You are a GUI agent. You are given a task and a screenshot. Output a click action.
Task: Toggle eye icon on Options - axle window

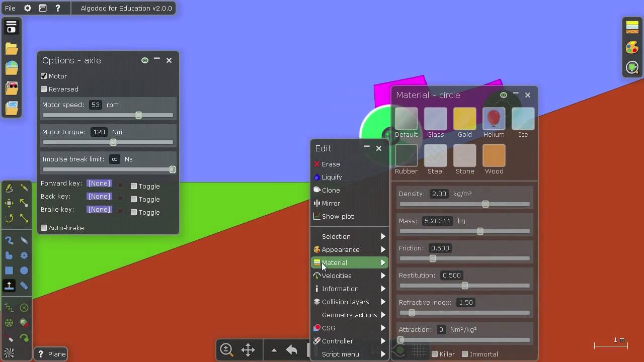point(145,60)
